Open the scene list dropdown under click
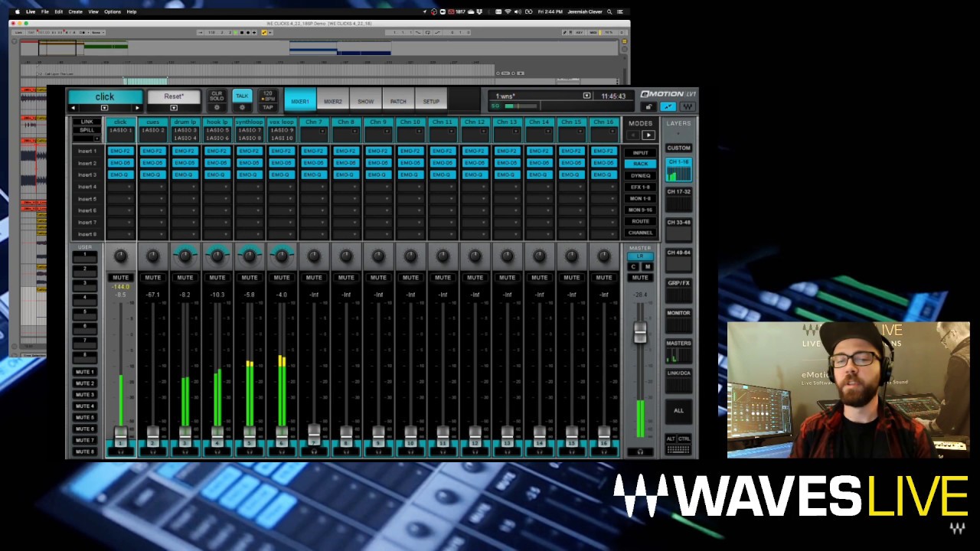The width and height of the screenshot is (980, 551). pyautogui.click(x=105, y=108)
